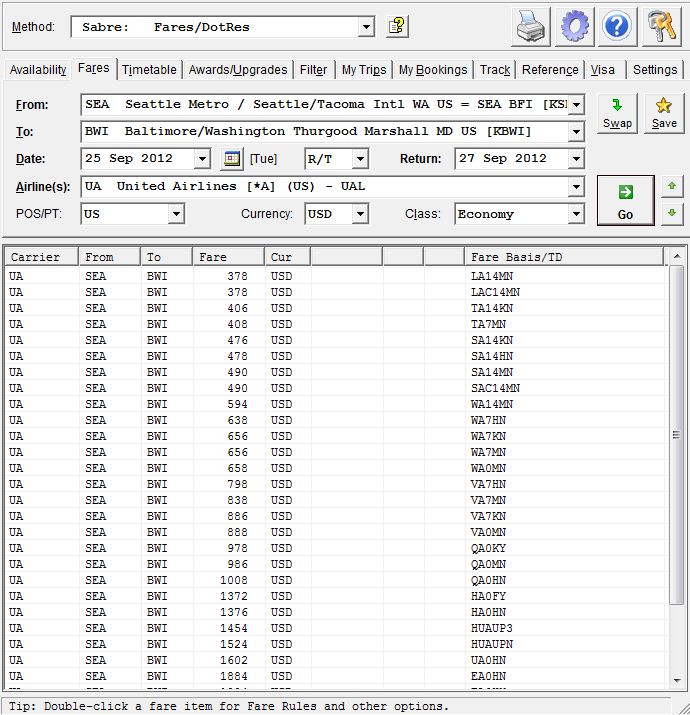Screen dimensions: 690x715
Task: Select the LAC14MN fare row
Action: click(x=335, y=292)
